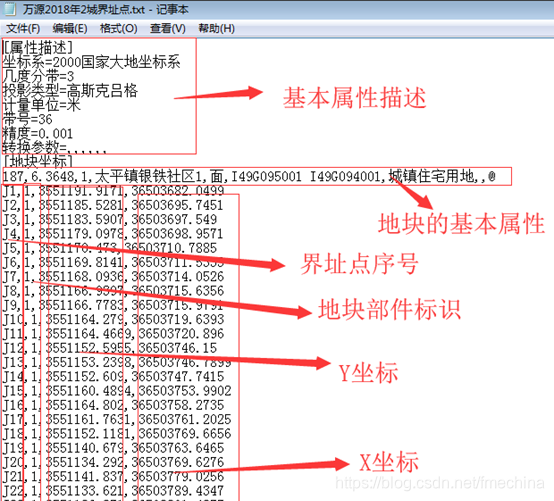The image size is (554, 501).
Task: Click the text I49G095001 in the parcel line
Action: coord(266,176)
